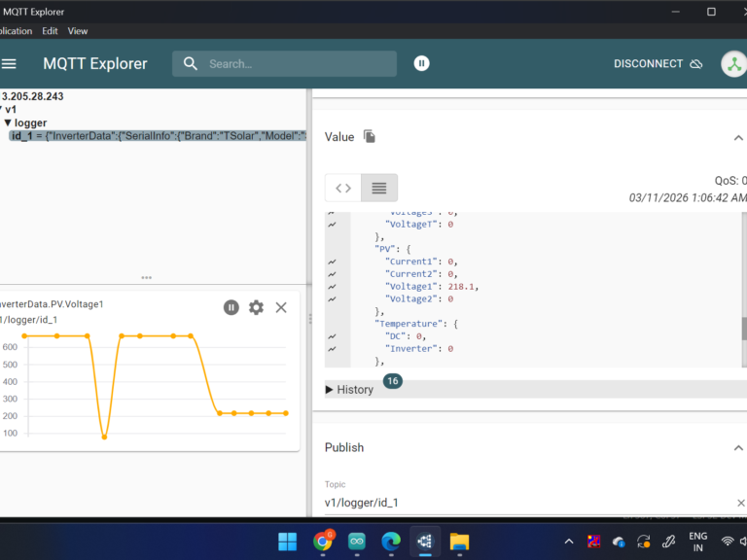Click chart icon beside Inverter temperature
Screen dimensions: 747x560
tap(332, 349)
